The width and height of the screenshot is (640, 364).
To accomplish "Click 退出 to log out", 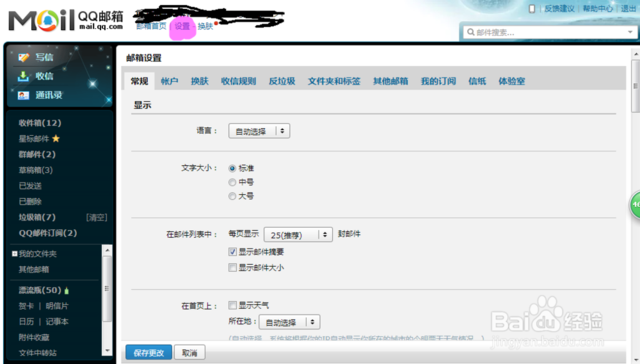I will (629, 9).
